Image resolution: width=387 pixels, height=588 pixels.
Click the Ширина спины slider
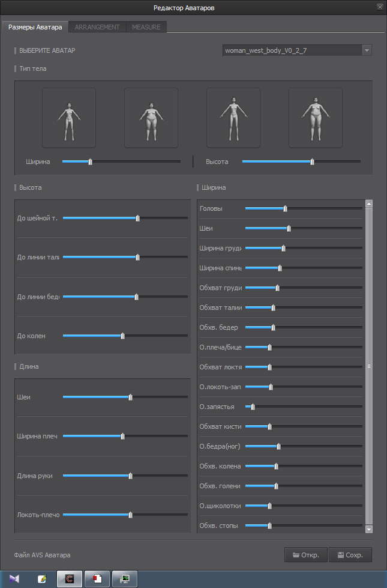click(304, 268)
